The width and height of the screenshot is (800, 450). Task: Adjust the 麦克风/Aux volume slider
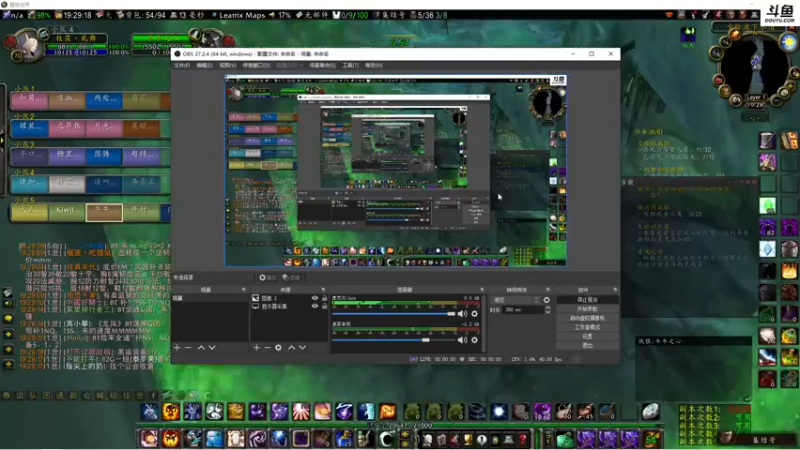(x=393, y=314)
